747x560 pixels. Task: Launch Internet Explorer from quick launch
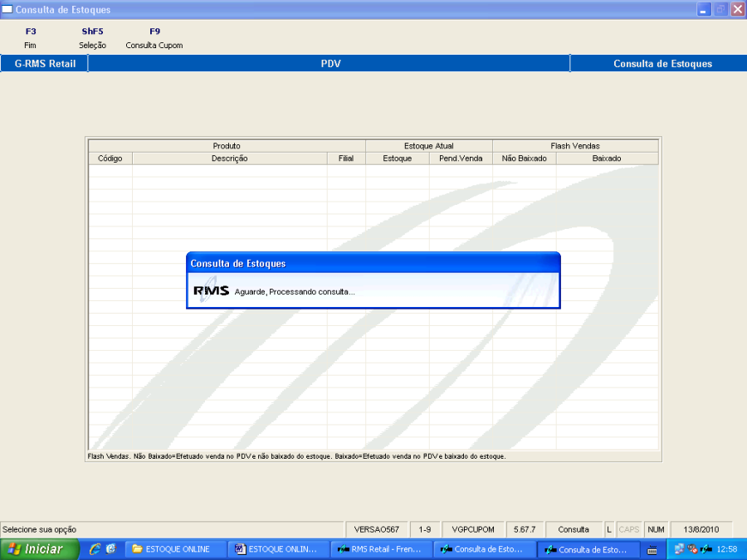coord(95,549)
